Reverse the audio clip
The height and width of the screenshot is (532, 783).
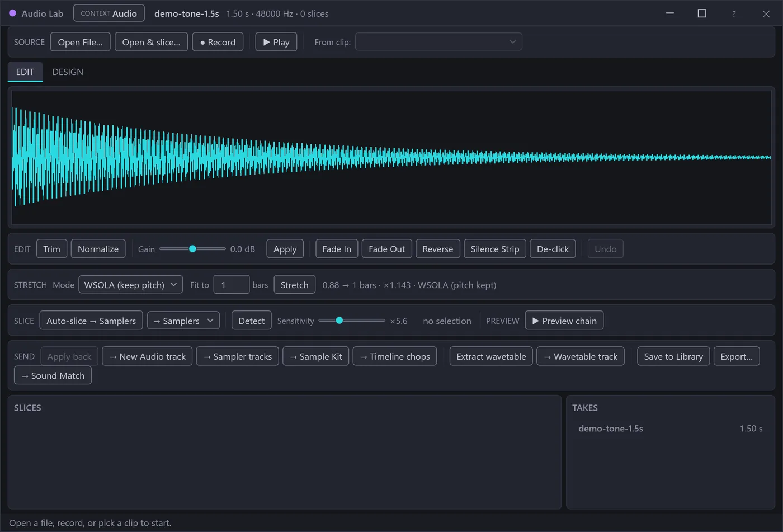[x=438, y=249]
